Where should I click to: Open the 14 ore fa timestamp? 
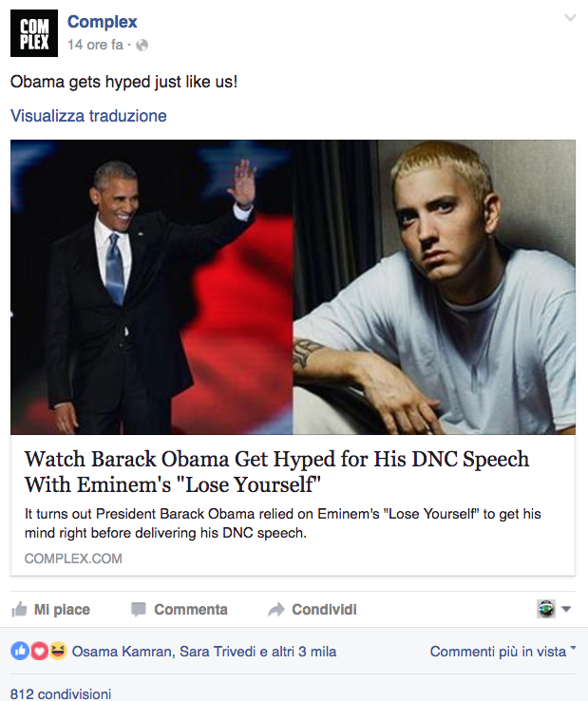[x=95, y=45]
